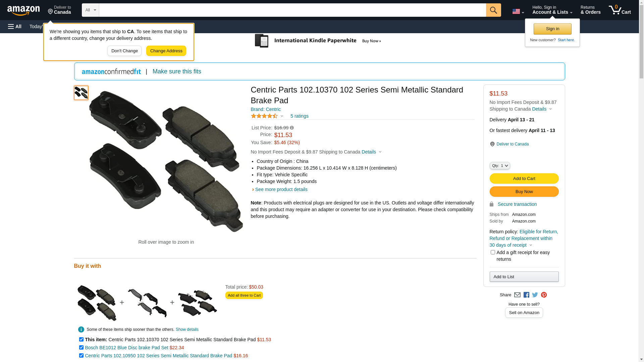Image resolution: width=644 pixels, height=362 pixels.
Task: Uncheck the Bosch BE1012 brake pad item
Action: (81, 348)
